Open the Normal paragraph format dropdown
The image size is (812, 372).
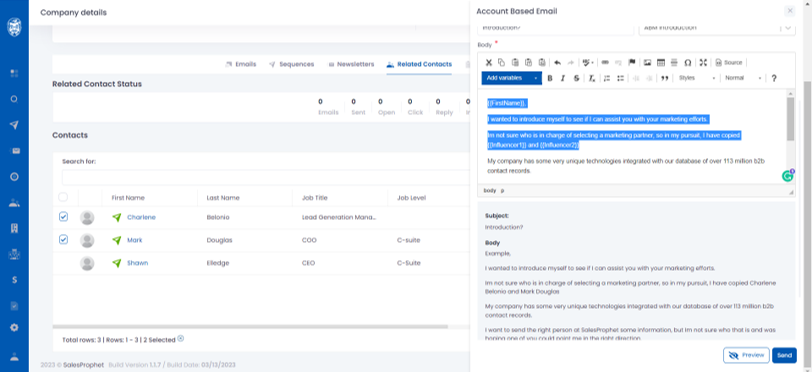click(x=743, y=78)
